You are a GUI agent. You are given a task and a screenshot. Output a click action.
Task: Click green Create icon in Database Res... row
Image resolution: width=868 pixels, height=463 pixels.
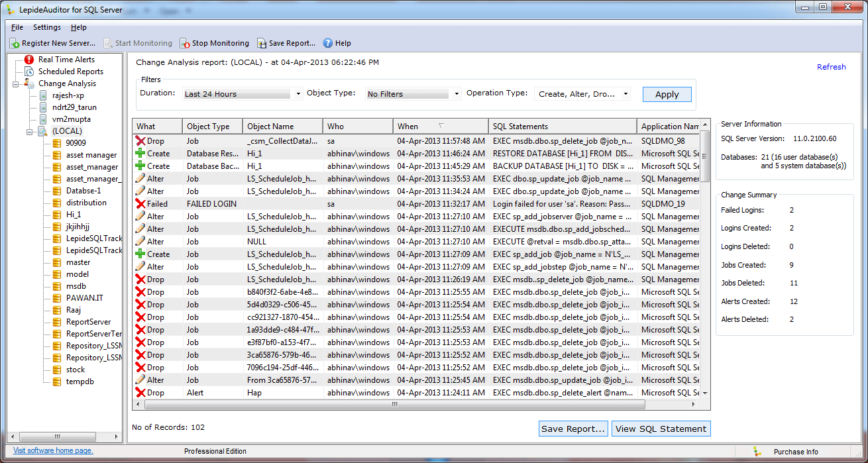(x=140, y=153)
